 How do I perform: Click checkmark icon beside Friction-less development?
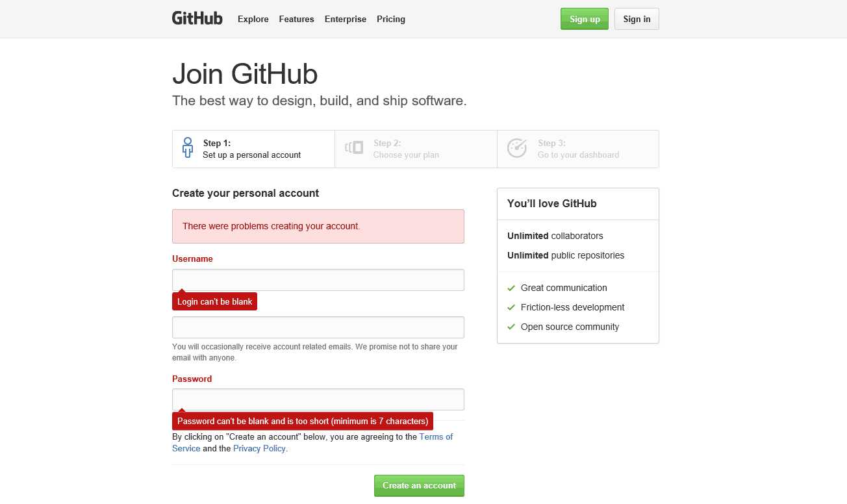click(x=511, y=308)
